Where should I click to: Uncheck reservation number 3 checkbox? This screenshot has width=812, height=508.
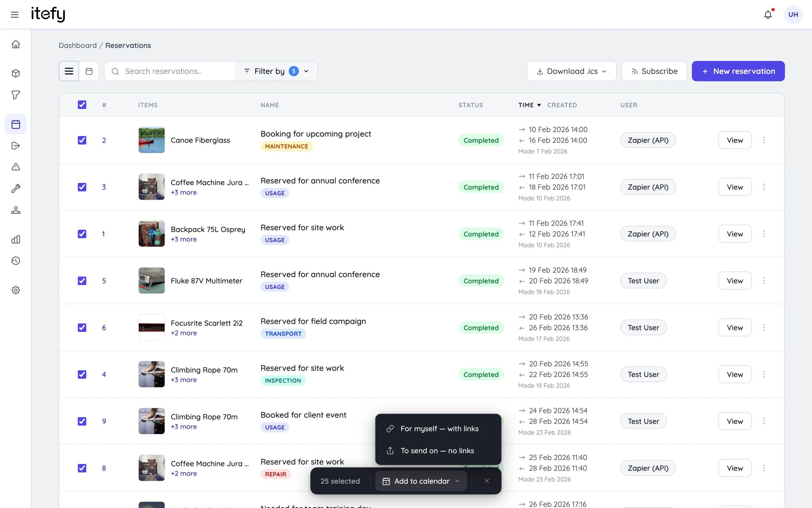pos(82,187)
